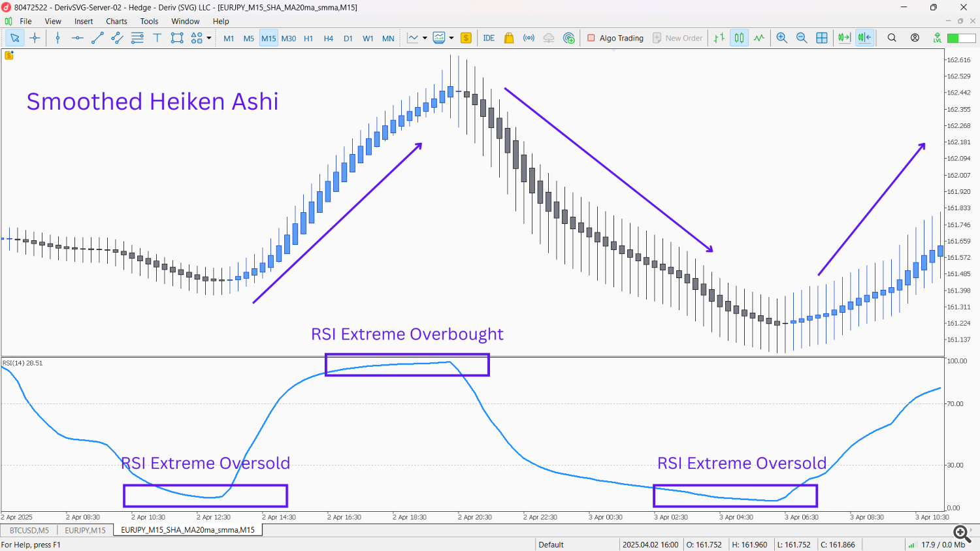Expand the indicators list dropdown arrow
The width and height of the screenshot is (980, 551).
(x=425, y=38)
